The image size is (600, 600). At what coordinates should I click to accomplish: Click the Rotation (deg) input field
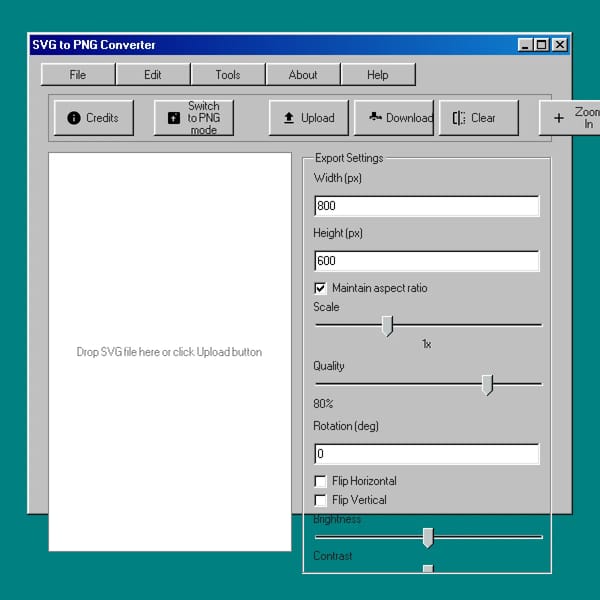click(x=427, y=454)
